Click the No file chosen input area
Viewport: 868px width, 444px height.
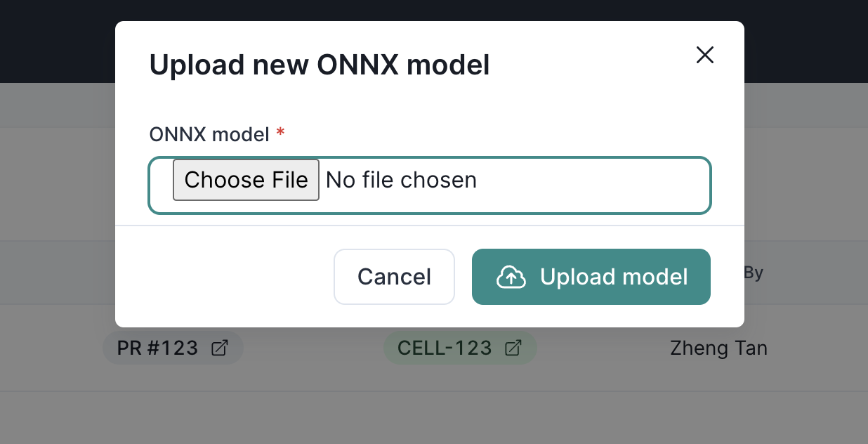(x=401, y=180)
